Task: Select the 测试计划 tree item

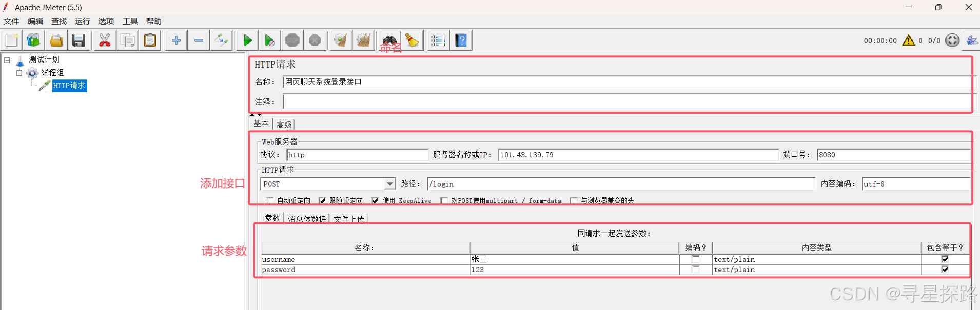Action: click(x=44, y=60)
